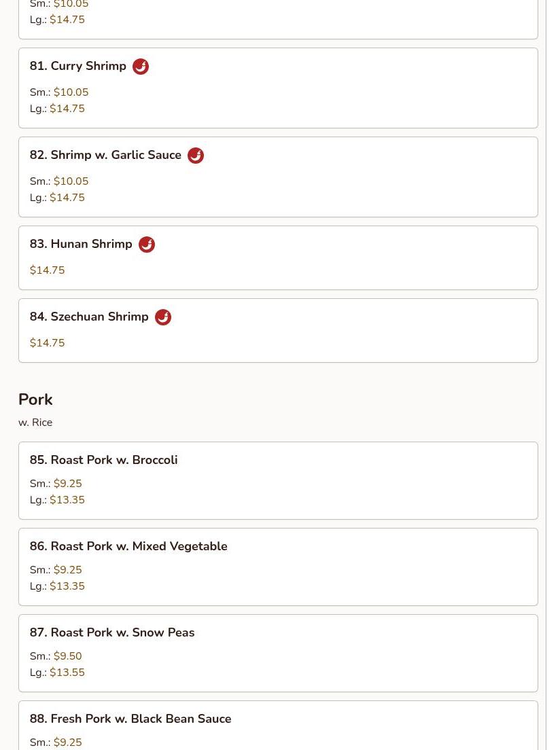560x750 pixels.
Task: Click Szechuan Shrimp price $14.75
Action: coord(47,342)
